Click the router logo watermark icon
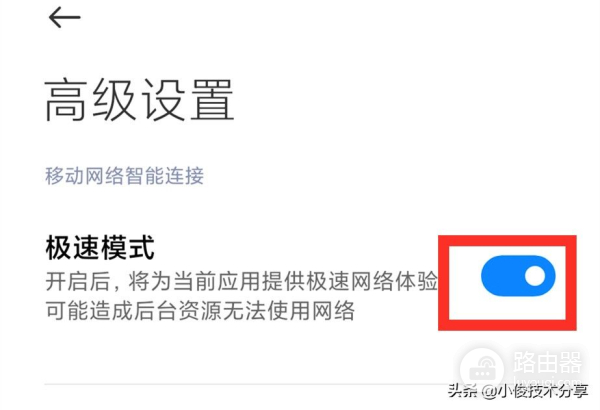Screen dimensions: 600x410 [482, 369]
